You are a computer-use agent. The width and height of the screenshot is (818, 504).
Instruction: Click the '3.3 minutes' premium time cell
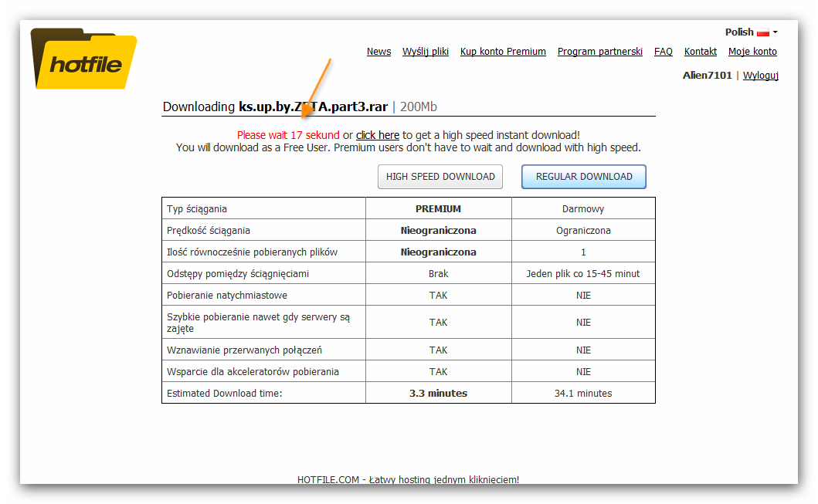coord(438,394)
